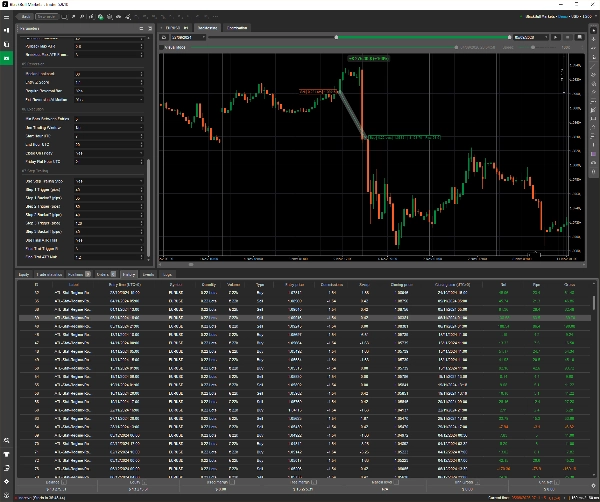Click the chart horizontal scrollbar
Screen dimensions: 600x502
pos(191,264)
